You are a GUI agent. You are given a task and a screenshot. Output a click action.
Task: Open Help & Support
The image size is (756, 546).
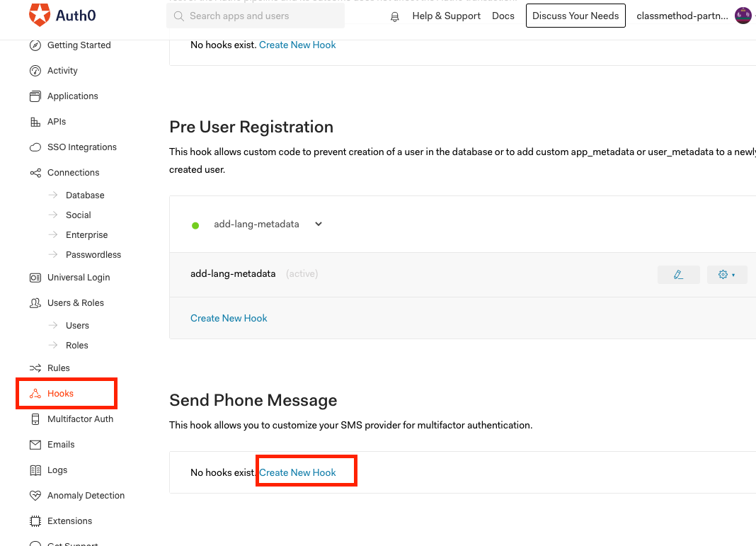[x=447, y=16]
